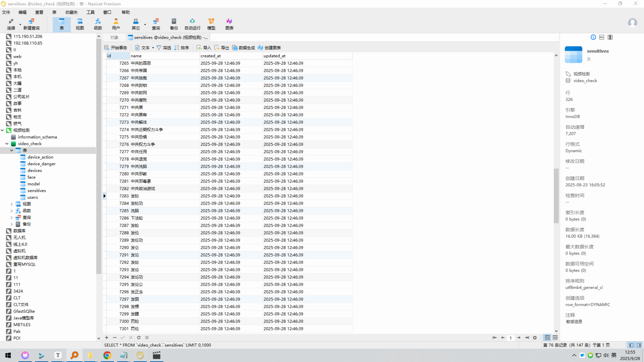Click the 自动运行 (Automation) toolbar icon
This screenshot has width=644, height=362.
192,24
